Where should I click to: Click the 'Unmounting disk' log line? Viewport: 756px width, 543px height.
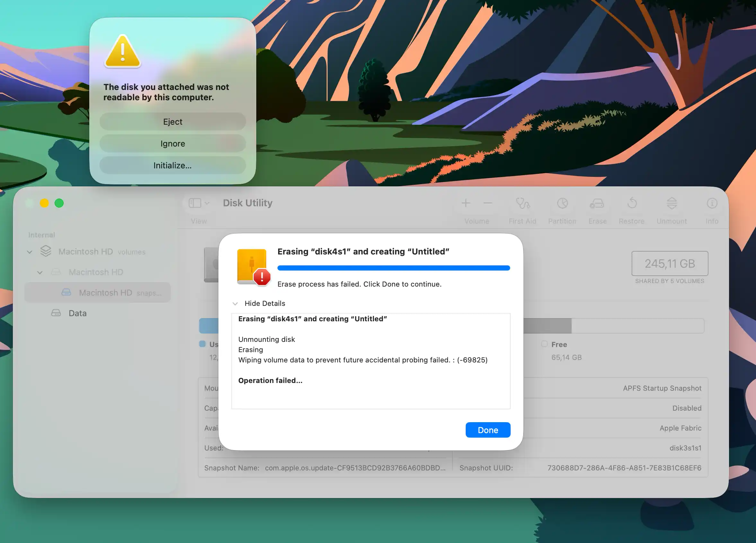point(266,339)
